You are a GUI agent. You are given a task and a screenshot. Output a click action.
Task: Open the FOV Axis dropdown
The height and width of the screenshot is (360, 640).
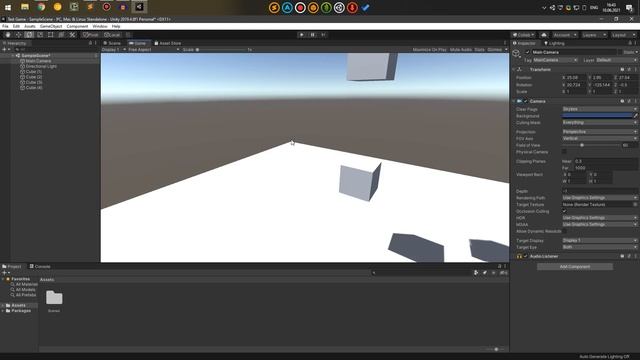click(600, 138)
